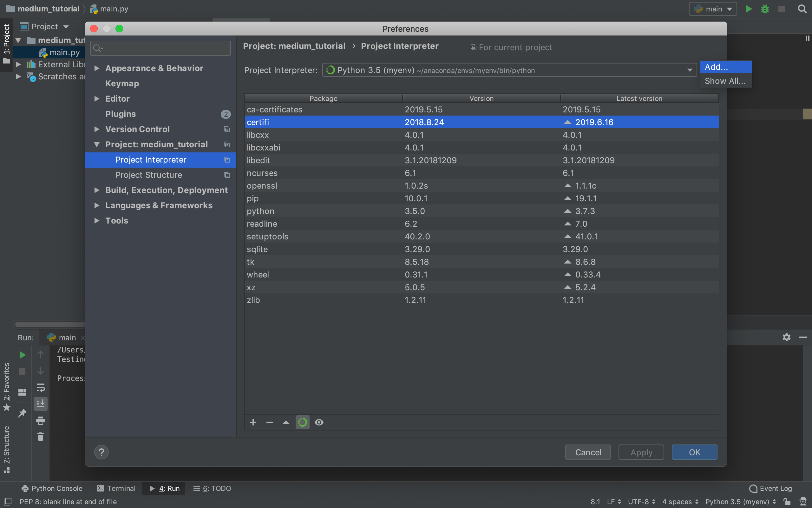Open the 2: Favorites tool window
The image size is (812, 508).
[x=7, y=386]
